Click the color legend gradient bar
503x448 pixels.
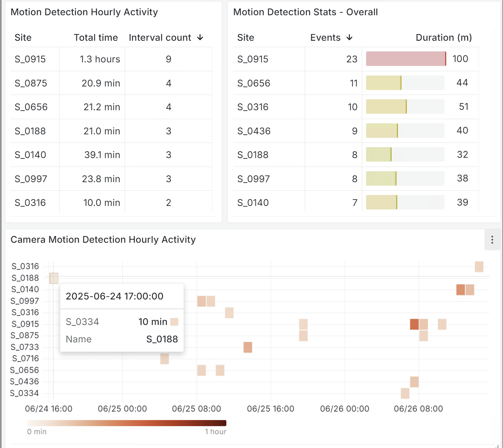(127, 423)
